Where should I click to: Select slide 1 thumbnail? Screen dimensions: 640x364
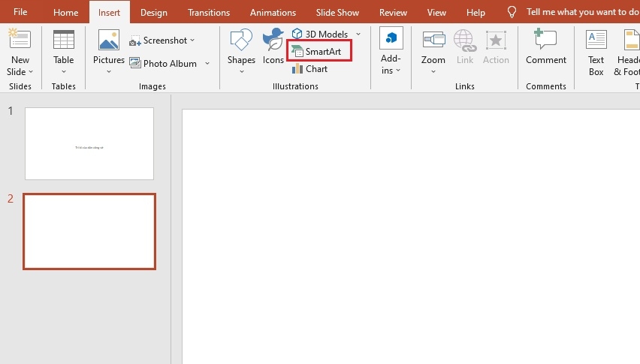point(89,143)
